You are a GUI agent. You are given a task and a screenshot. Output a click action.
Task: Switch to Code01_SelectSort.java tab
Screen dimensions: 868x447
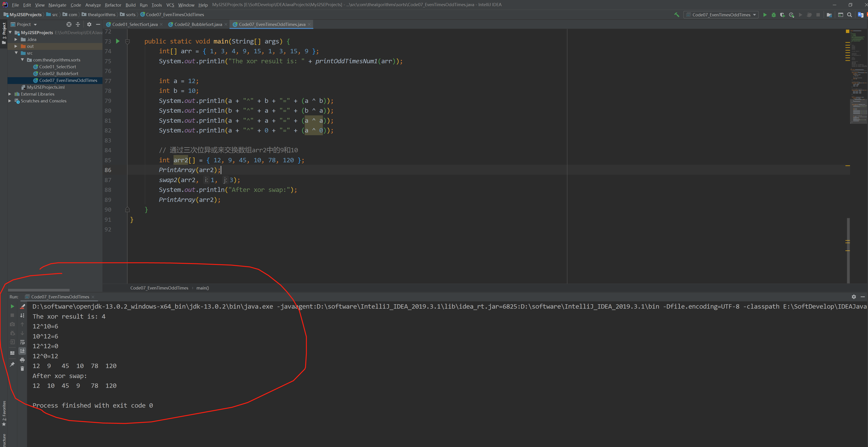[134, 24]
